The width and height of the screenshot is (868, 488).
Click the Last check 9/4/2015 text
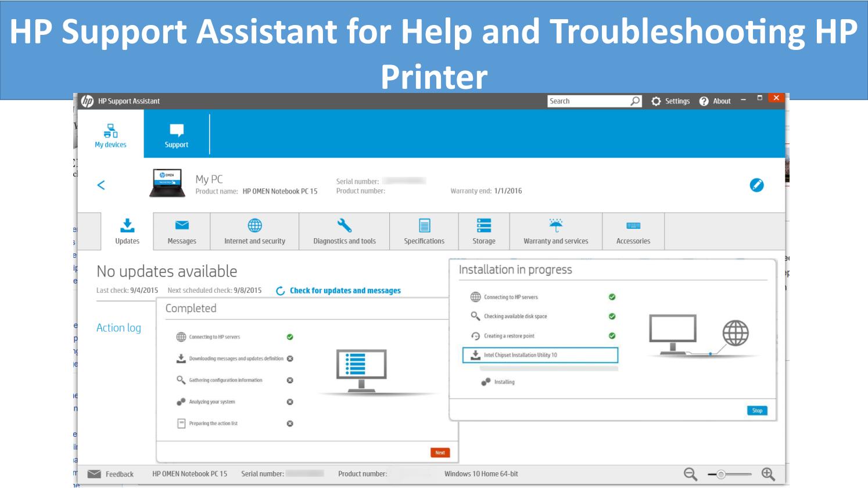[127, 290]
